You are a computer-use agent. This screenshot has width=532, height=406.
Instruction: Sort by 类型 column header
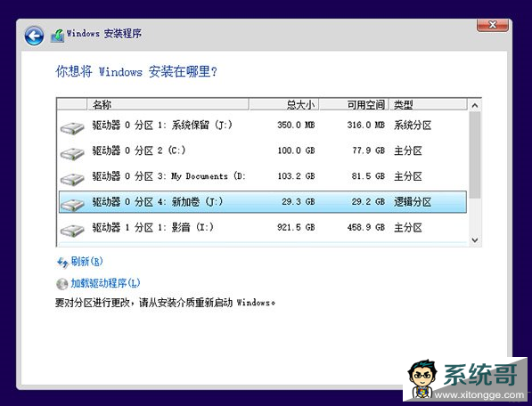(x=428, y=104)
